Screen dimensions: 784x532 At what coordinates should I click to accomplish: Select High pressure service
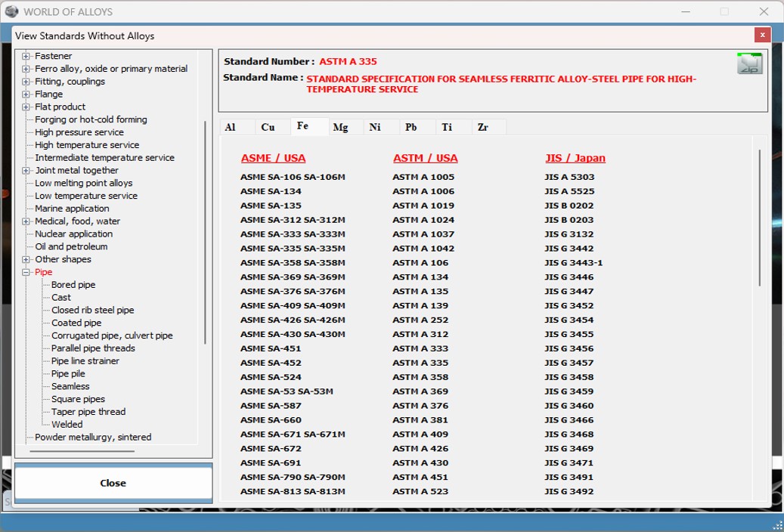tap(79, 132)
